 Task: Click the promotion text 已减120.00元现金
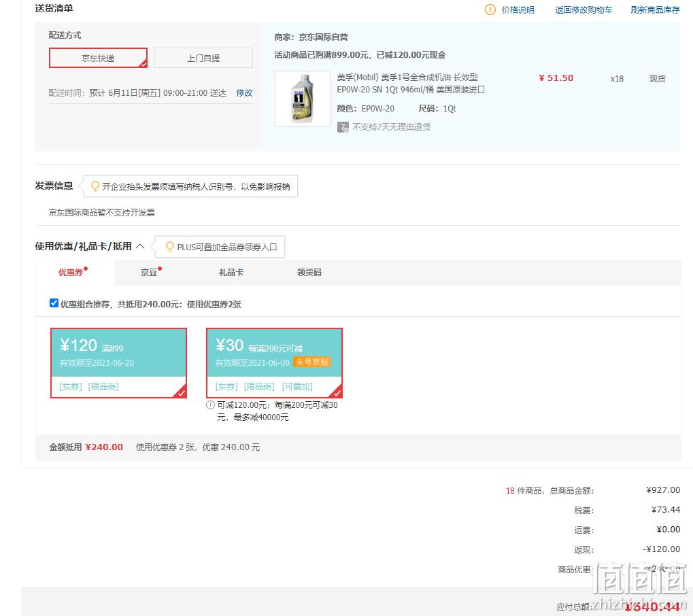(411, 55)
